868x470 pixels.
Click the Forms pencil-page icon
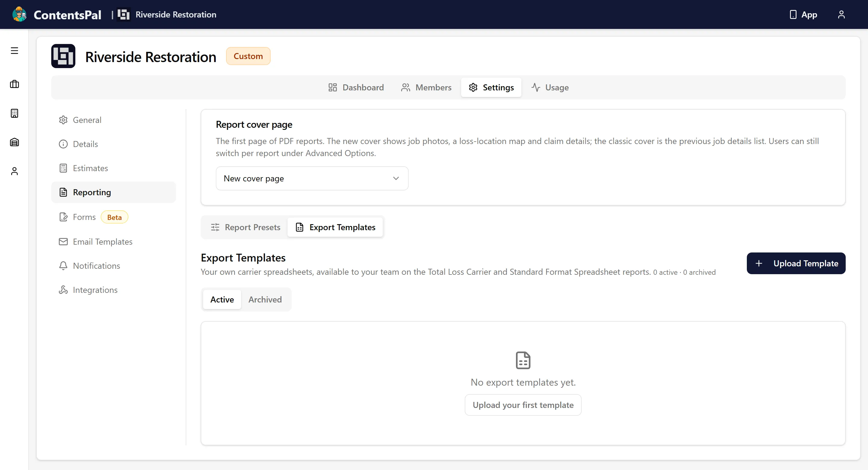click(63, 217)
